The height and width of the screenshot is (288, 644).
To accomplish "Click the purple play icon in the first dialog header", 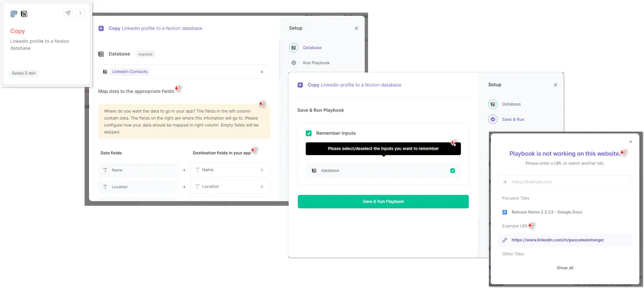I will tap(101, 28).
